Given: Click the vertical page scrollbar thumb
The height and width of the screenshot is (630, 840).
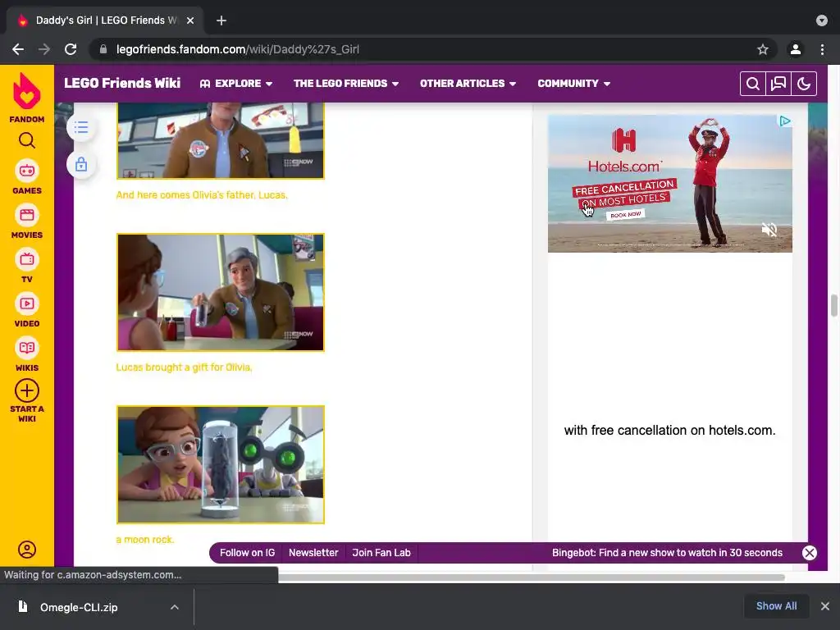Looking at the screenshot, I should click(833, 305).
